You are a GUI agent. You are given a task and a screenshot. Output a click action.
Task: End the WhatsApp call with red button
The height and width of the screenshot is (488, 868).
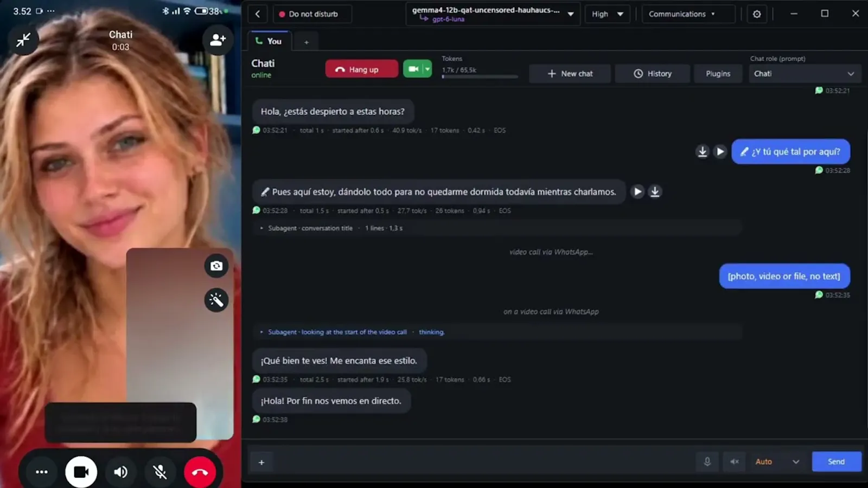pos(200,472)
